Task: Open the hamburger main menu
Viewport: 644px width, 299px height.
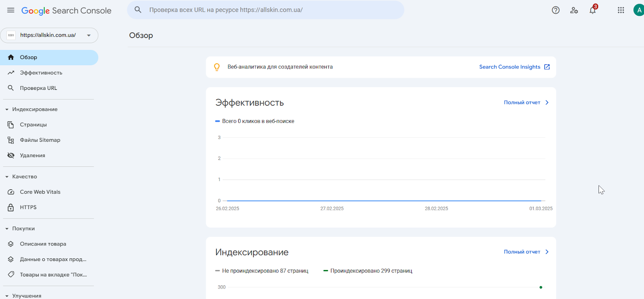Action: click(11, 10)
